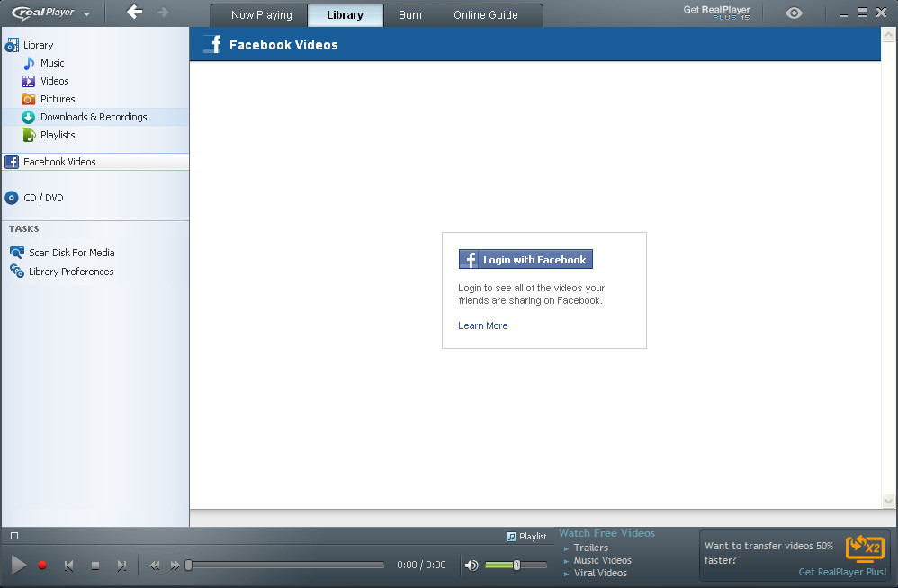Click Watch Free Videos heading link
Image resolution: width=898 pixels, height=588 pixels.
[606, 533]
